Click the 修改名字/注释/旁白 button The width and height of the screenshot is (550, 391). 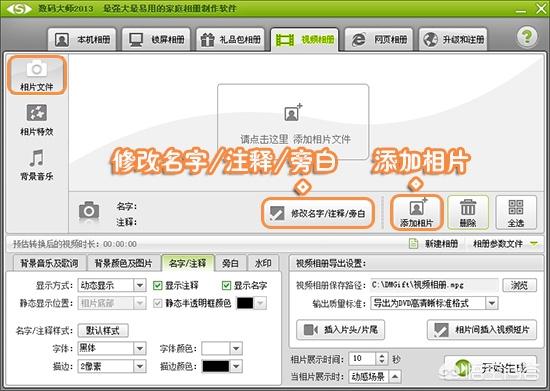(x=318, y=213)
